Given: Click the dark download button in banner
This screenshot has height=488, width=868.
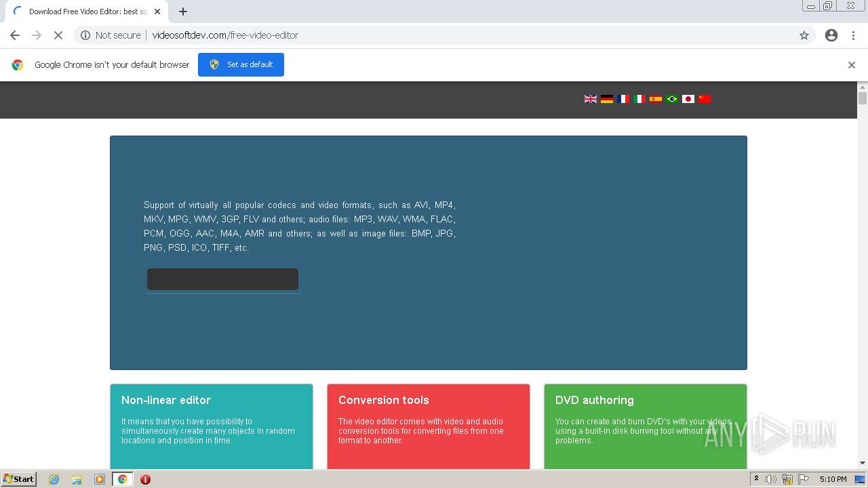Looking at the screenshot, I should (222, 279).
